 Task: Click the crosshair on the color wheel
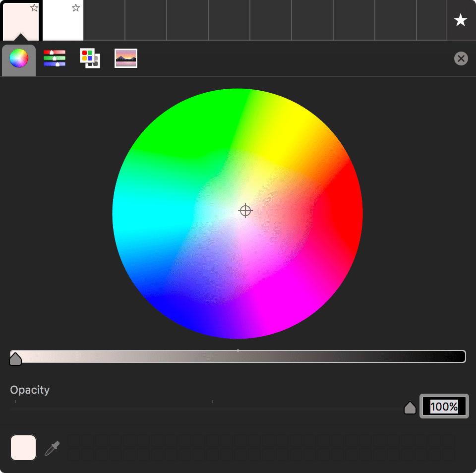tap(245, 211)
